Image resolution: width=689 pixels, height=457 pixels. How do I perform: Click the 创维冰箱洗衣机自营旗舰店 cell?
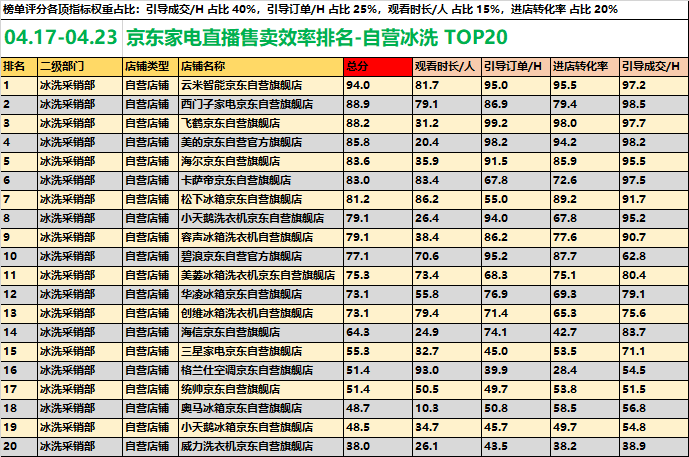click(x=261, y=313)
